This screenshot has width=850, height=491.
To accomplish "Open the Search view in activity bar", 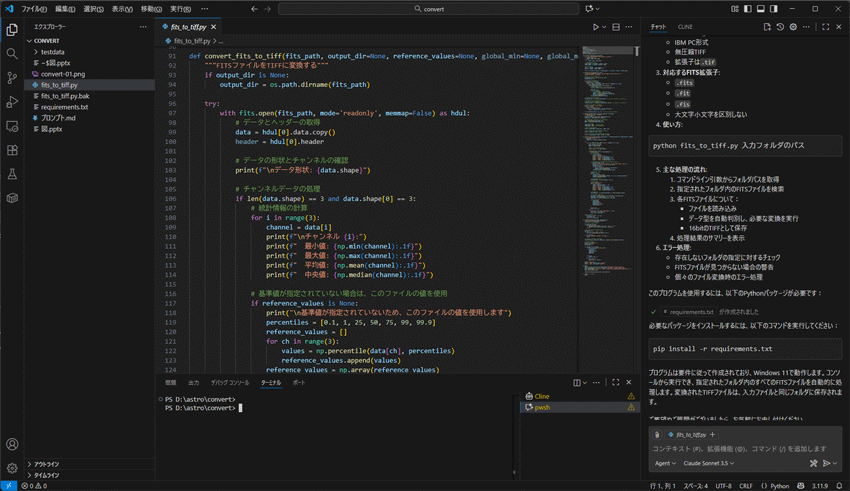I will [x=12, y=54].
